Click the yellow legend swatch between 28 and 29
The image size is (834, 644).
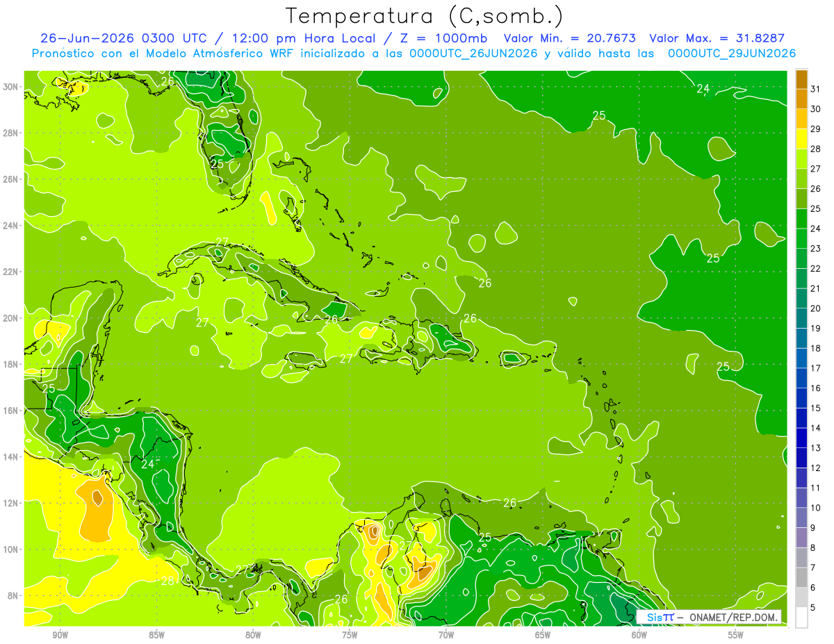pyautogui.click(x=801, y=139)
